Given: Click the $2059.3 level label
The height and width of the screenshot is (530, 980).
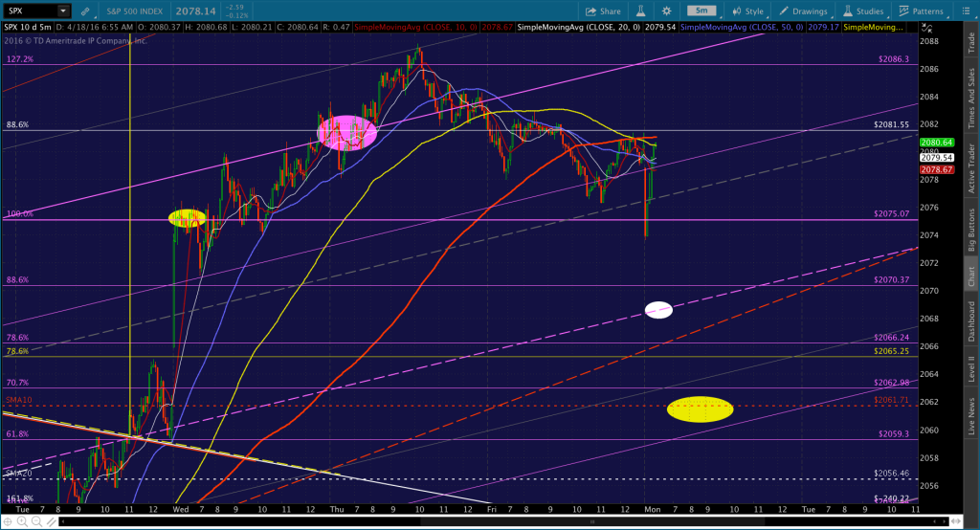Looking at the screenshot, I should pos(894,433).
